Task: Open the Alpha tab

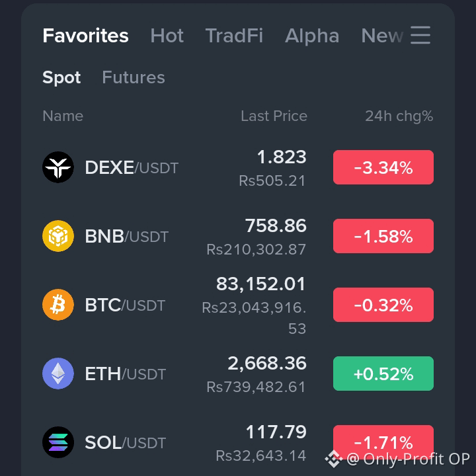Action: click(312, 36)
